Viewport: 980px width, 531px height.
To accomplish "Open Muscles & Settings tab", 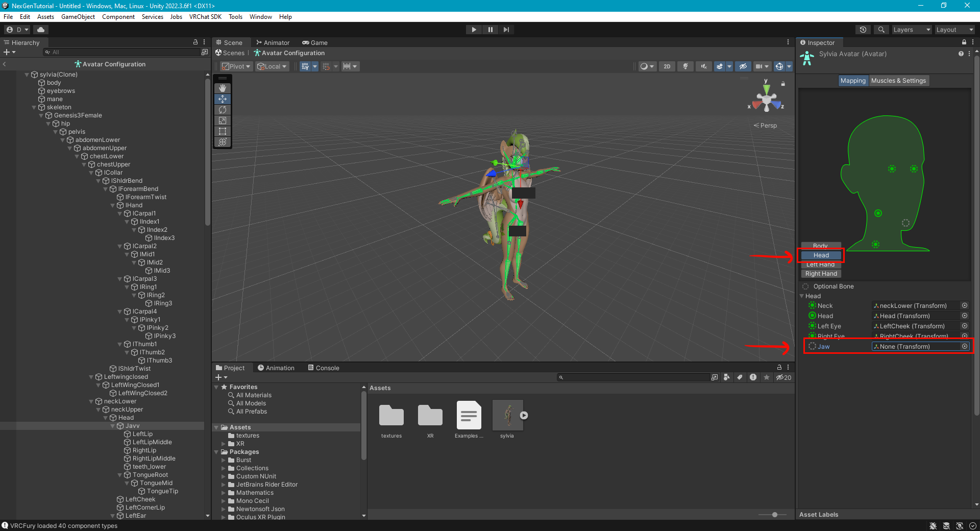I will (898, 81).
